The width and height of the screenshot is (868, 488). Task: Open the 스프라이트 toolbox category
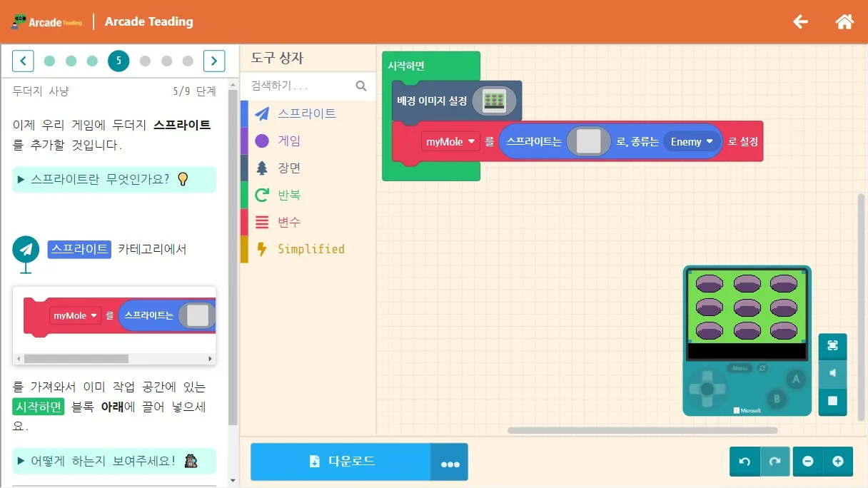(308, 113)
